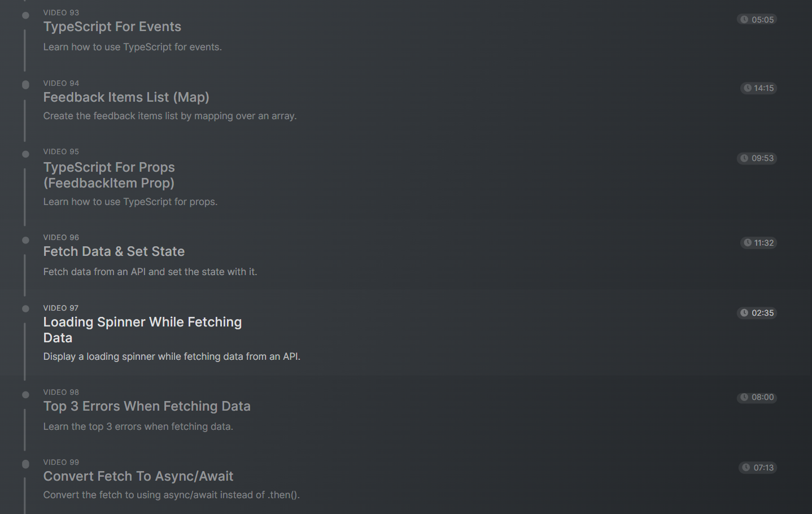Play Loading Spinner While Fetching Data video

142,330
